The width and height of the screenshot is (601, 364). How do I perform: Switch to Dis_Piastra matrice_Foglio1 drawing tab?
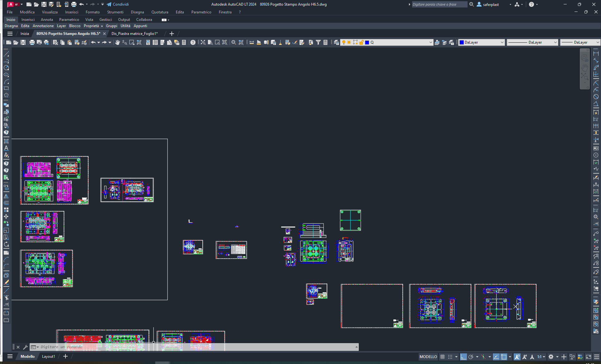click(x=135, y=34)
